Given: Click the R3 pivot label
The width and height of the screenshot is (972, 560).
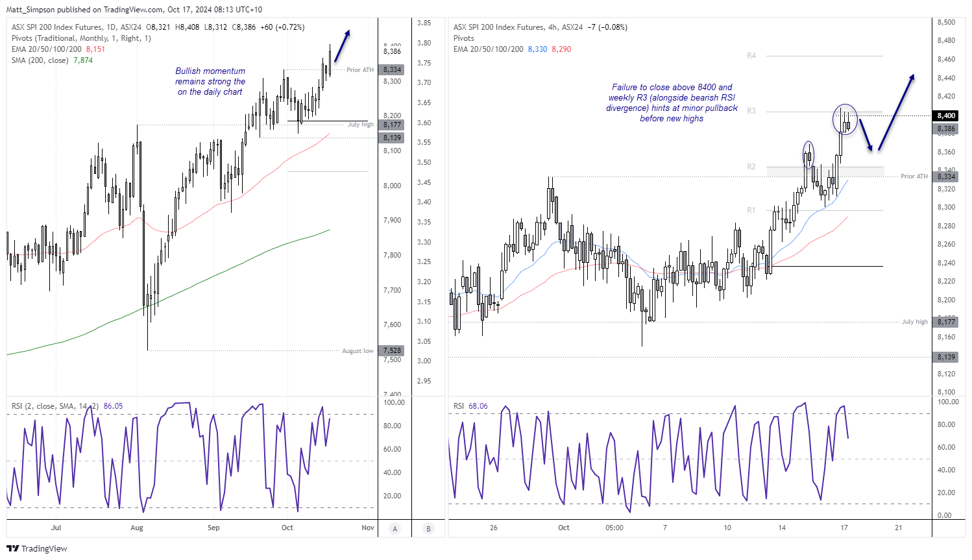Looking at the screenshot, I should 751,111.
